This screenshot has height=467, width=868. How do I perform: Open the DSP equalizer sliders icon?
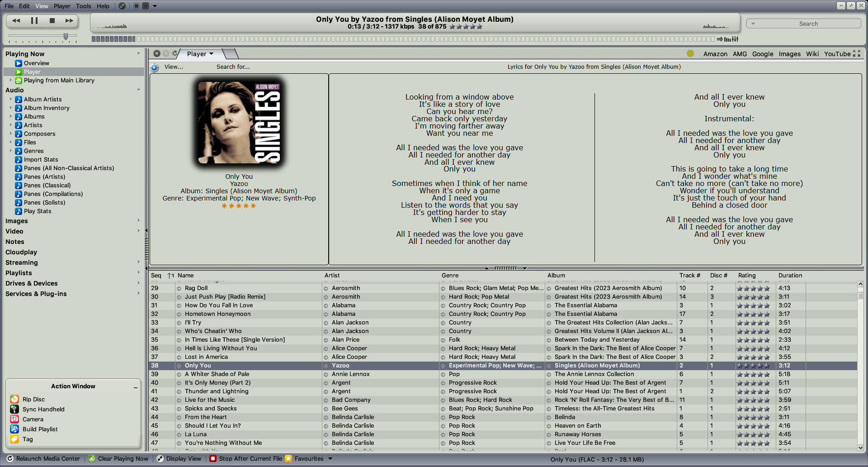pyautogui.click(x=735, y=39)
